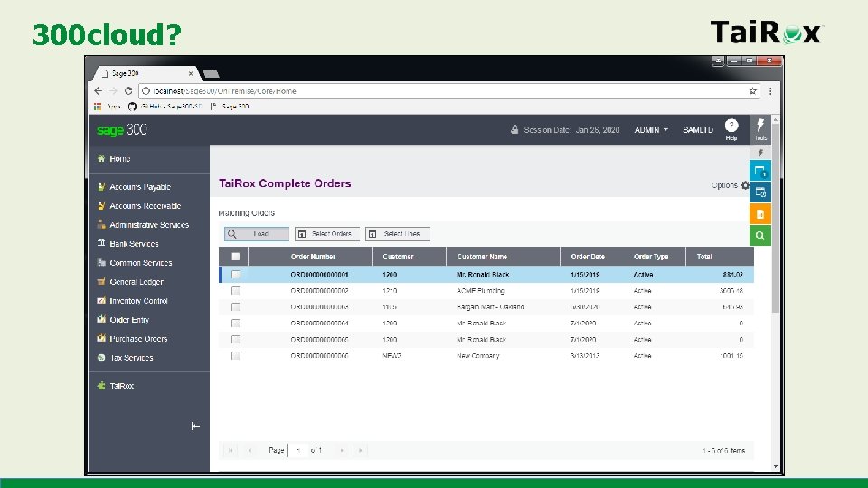868x488 pixels.
Task: Bookmark page with star icon
Action: coord(753,90)
